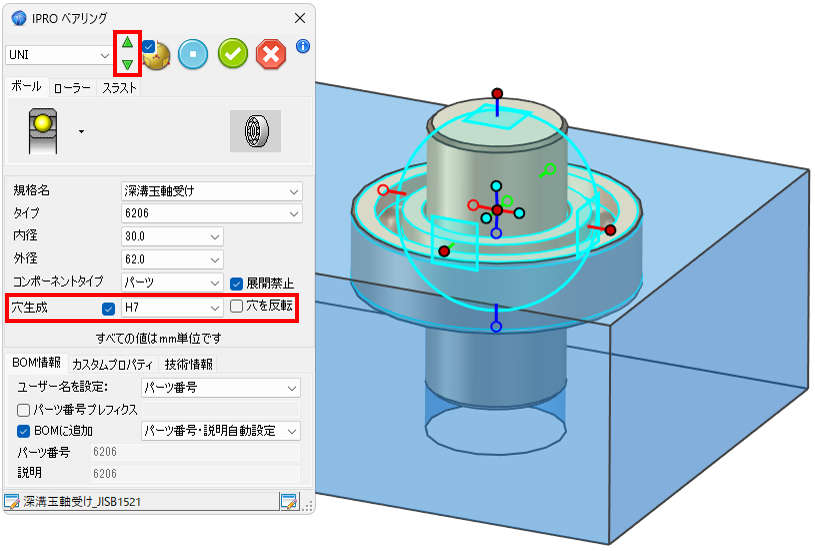Expand the H7 tolerance dropdown
815x551 pixels.
(172, 308)
